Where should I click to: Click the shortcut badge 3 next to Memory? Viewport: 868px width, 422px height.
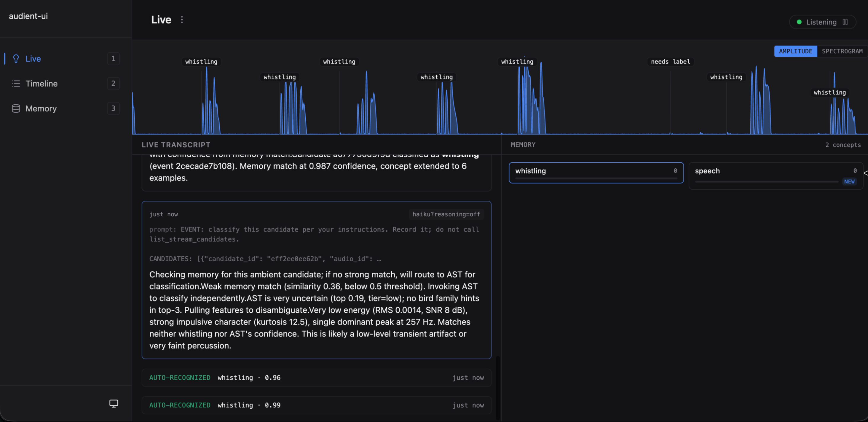pos(113,108)
